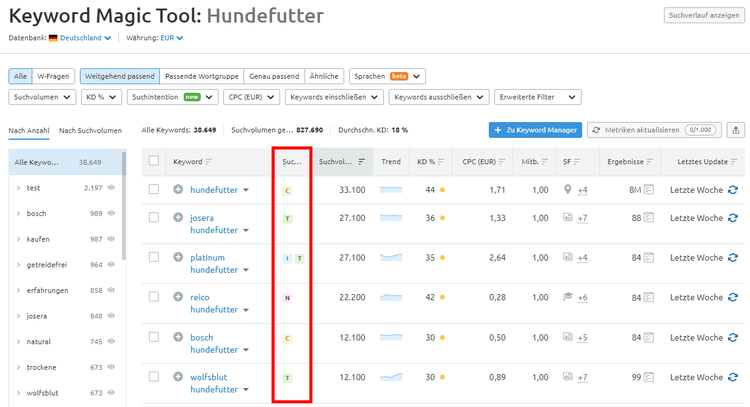Open SERP results icon for bosch hundefutter
The height and width of the screenshot is (407, 750).
point(649,337)
